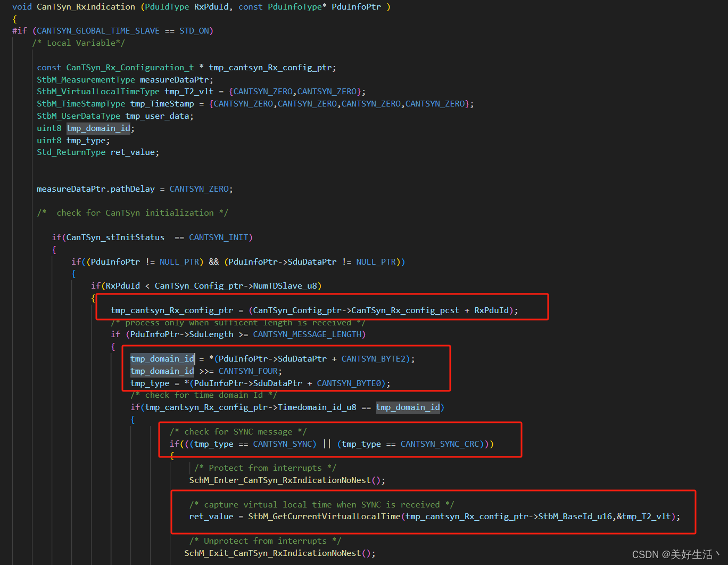Viewport: 728px width, 565px height.
Task: Select the CANTSYN_BYTE0 constant
Action: (349, 383)
